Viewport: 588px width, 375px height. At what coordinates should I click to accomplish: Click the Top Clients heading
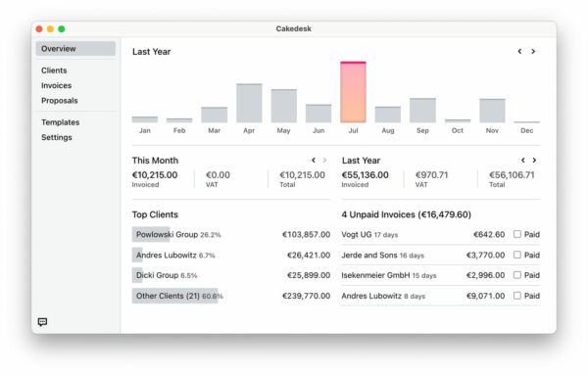[x=155, y=214]
